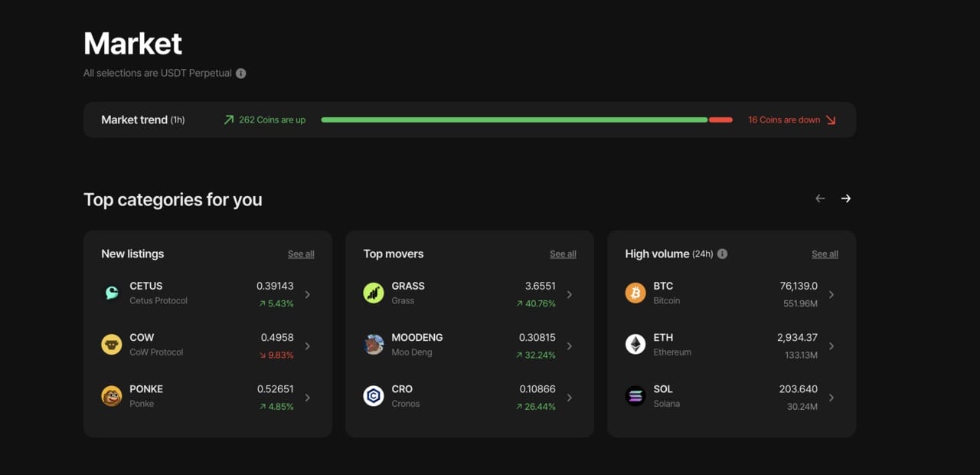The image size is (980, 475).
Task: Expand details for the BTC row
Action: [x=831, y=293]
